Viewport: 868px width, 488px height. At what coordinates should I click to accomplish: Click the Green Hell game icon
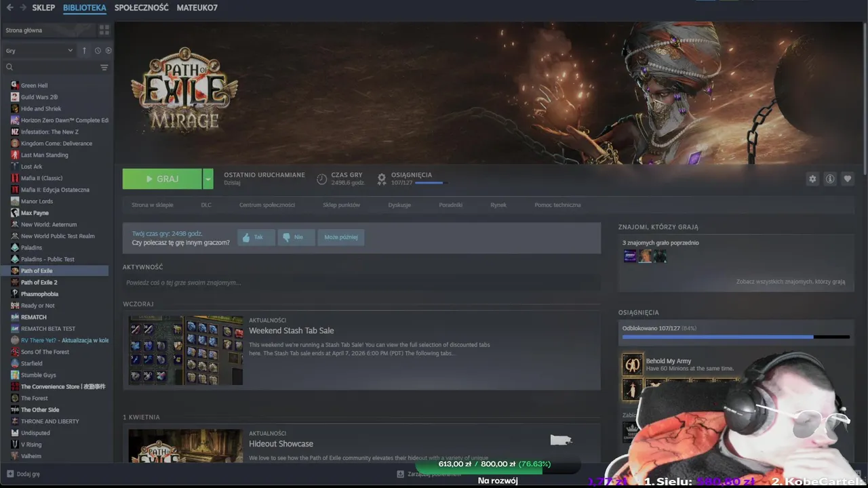click(x=15, y=85)
